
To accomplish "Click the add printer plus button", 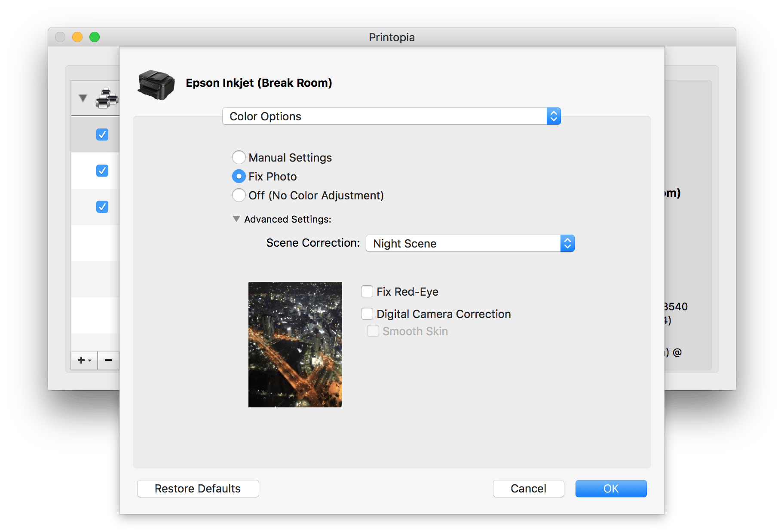I will point(84,360).
